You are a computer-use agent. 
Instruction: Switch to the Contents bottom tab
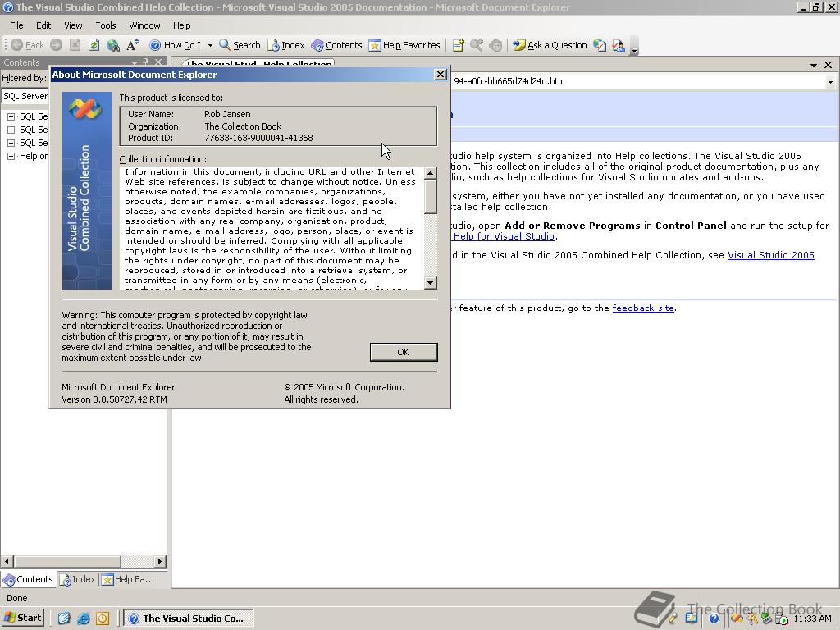(x=29, y=579)
